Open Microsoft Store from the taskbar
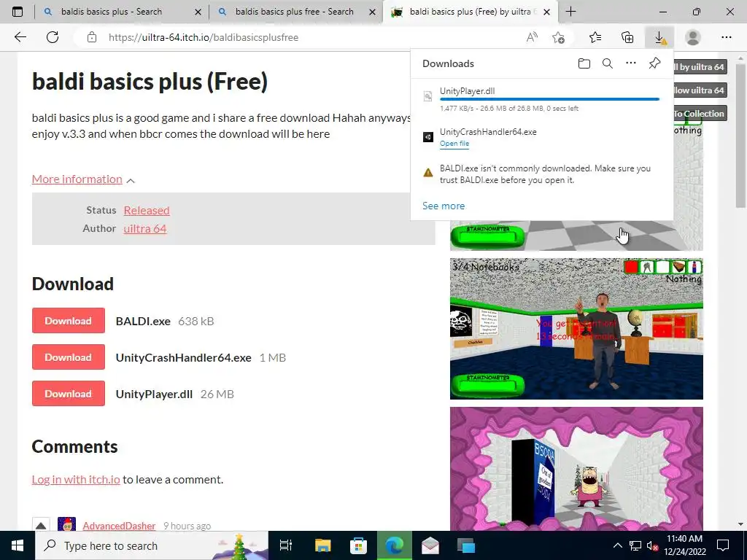Viewport: 747px width, 560px height. (x=358, y=545)
